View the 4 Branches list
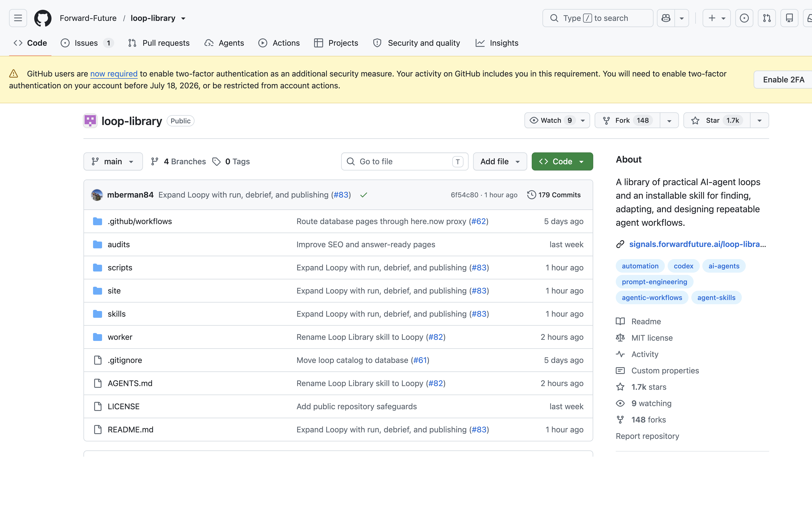 tap(178, 162)
